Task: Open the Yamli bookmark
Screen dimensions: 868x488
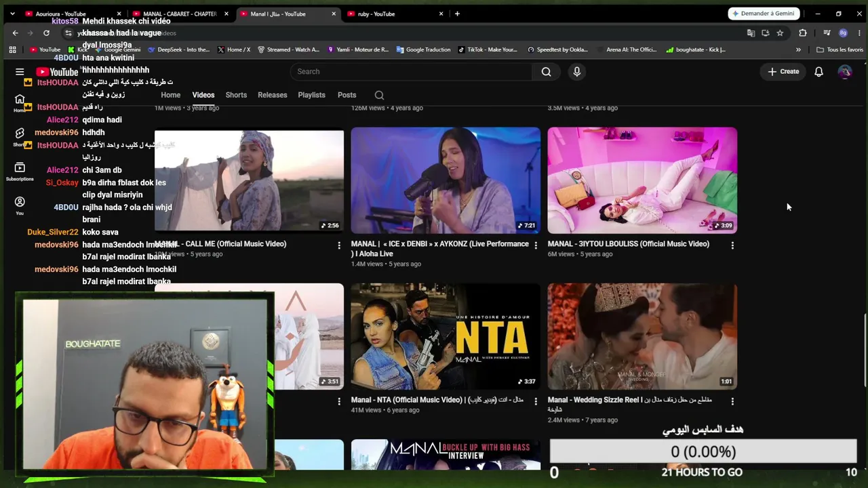Action: coord(358,49)
